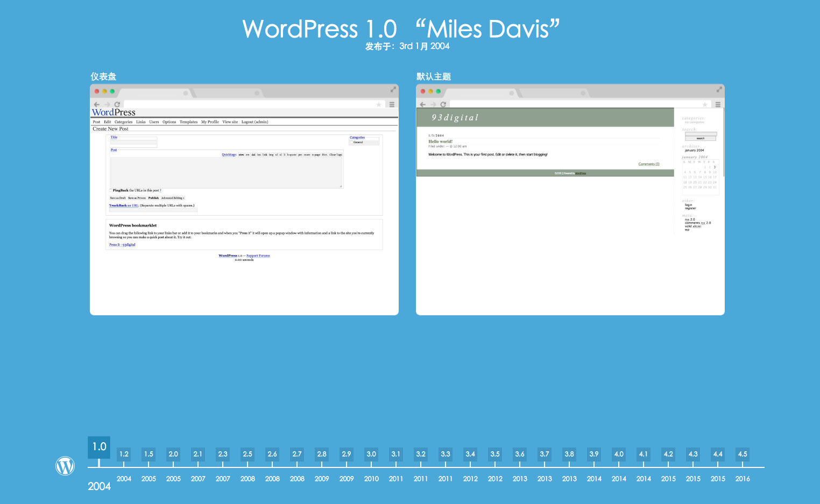Select version 4.1 on timeline
The height and width of the screenshot is (504, 820).
tap(644, 454)
